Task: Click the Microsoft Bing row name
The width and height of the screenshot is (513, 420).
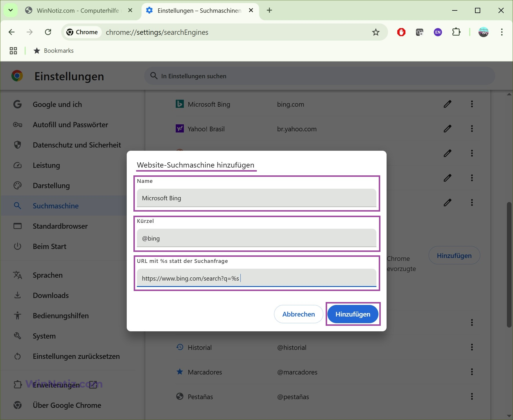Action: point(209,104)
